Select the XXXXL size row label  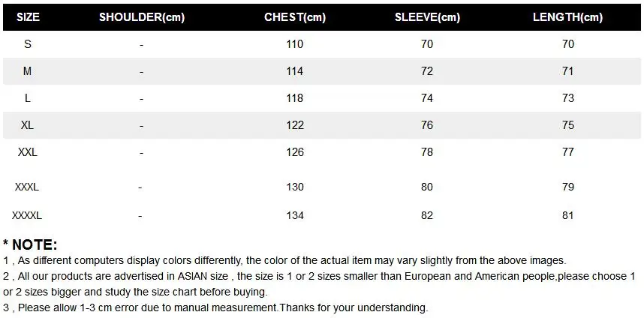(27, 215)
